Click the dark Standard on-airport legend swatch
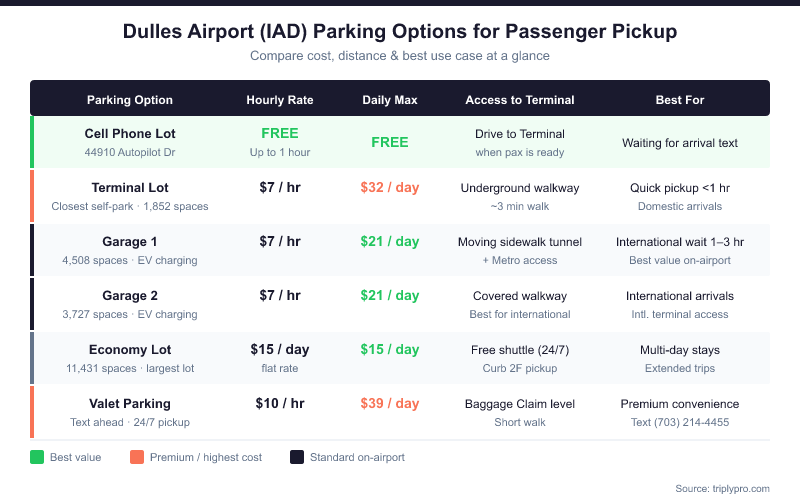800x500 pixels. (297, 457)
